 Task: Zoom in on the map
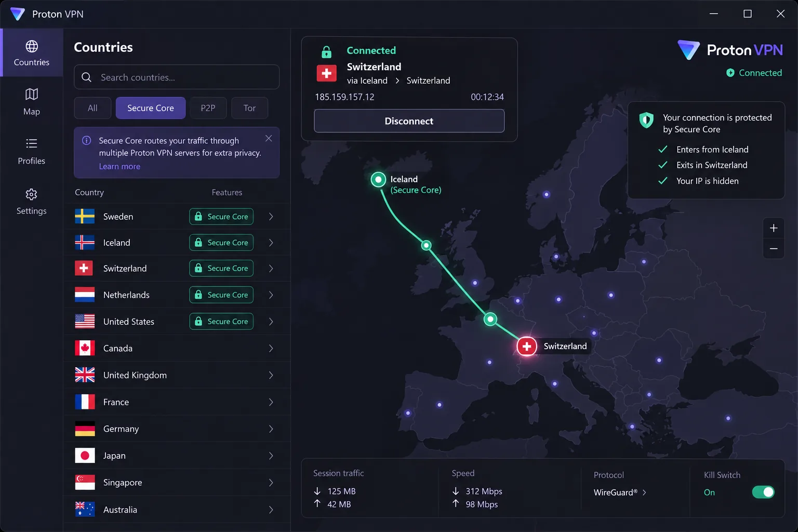click(774, 228)
